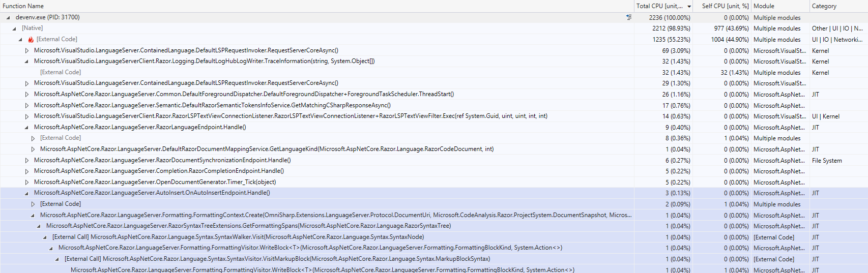Screen dimensions: 868x273
Task: Collapse the DefaultLogHubLogWriter.TraceInformation node
Action: point(26,61)
